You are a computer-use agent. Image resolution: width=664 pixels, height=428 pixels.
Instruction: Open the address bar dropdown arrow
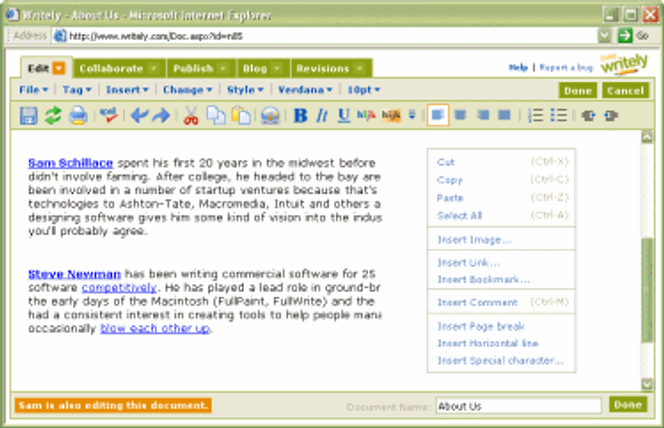click(604, 36)
